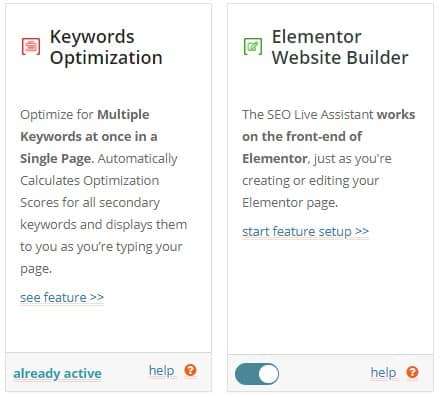Screen dimensions: 440x397
Task: Open help link for Elementor Website Builder
Action: point(383,372)
